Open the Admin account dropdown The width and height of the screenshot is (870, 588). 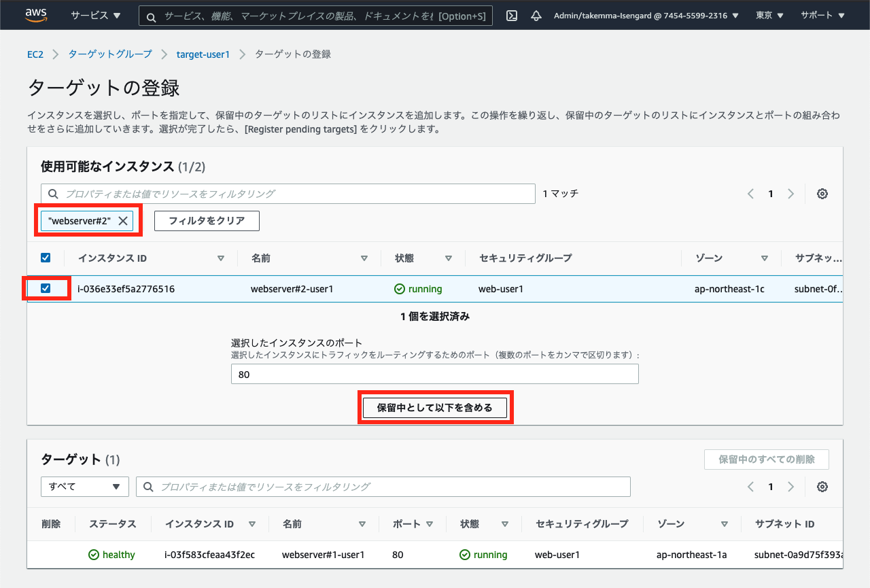point(646,15)
